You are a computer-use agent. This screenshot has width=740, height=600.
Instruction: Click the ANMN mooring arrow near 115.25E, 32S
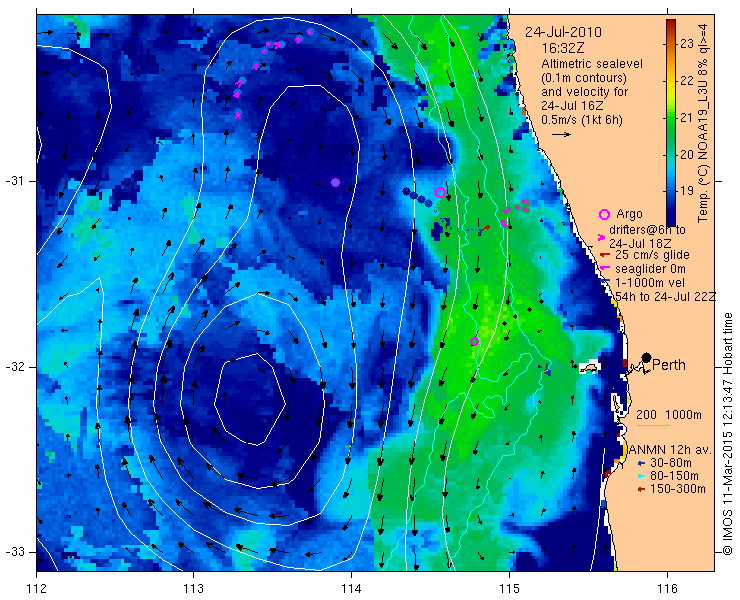click(547, 369)
